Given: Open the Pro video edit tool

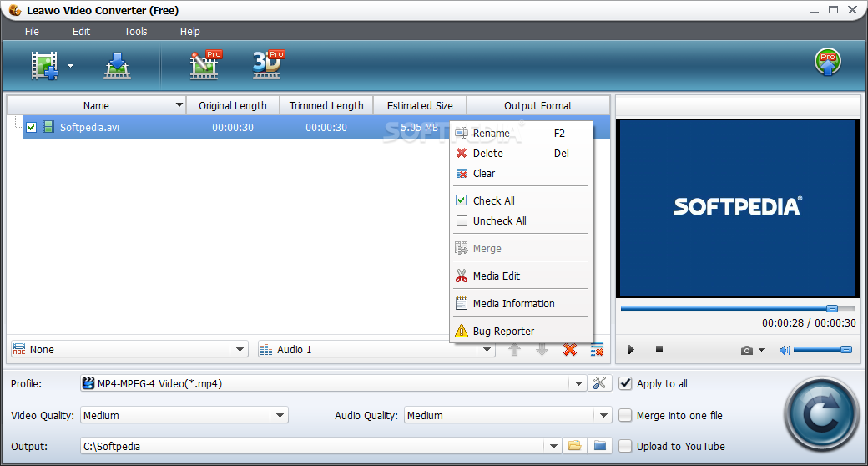Looking at the screenshot, I should [x=205, y=65].
